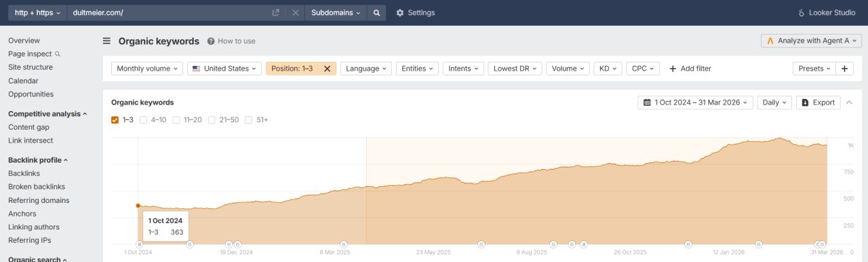
Task: Change country from United States dropdown
Action: click(224, 69)
